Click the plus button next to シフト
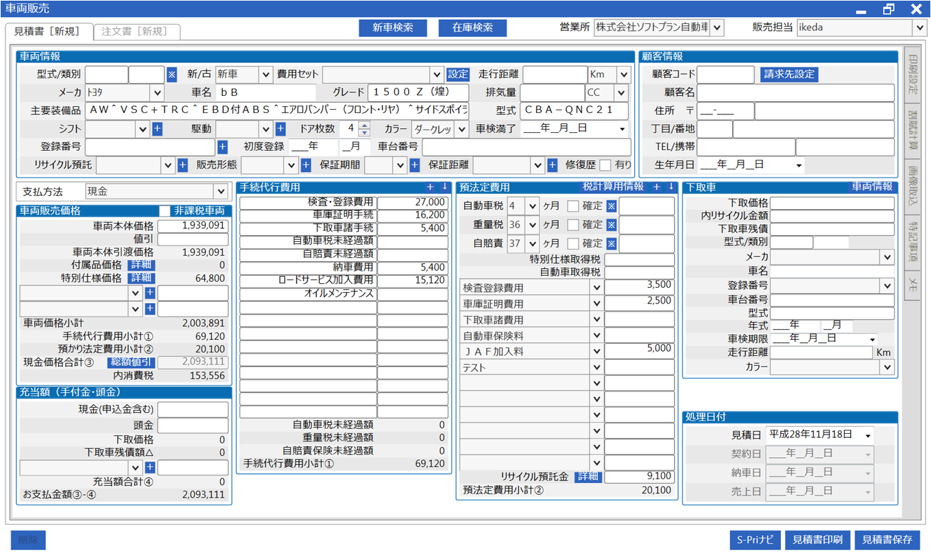This screenshot has width=931, height=560. [157, 129]
